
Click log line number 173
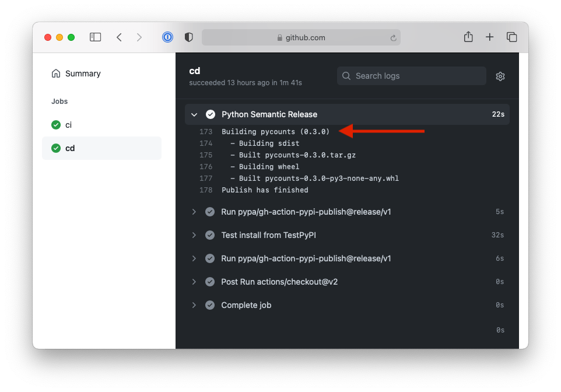coord(206,132)
